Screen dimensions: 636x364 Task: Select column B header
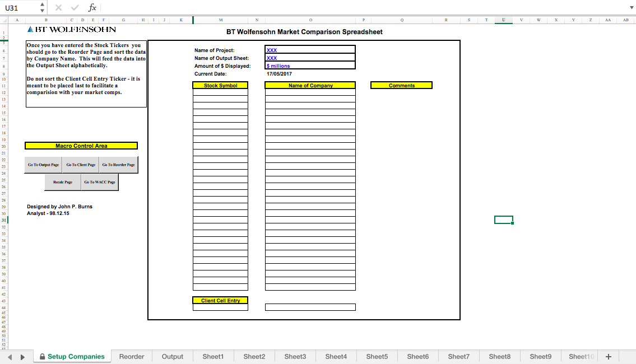pyautogui.click(x=46, y=20)
